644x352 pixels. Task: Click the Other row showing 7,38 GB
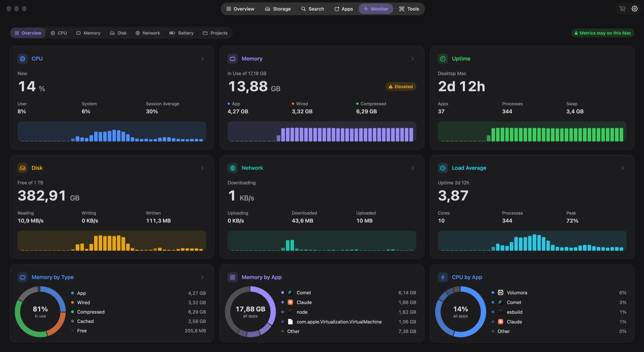point(349,331)
